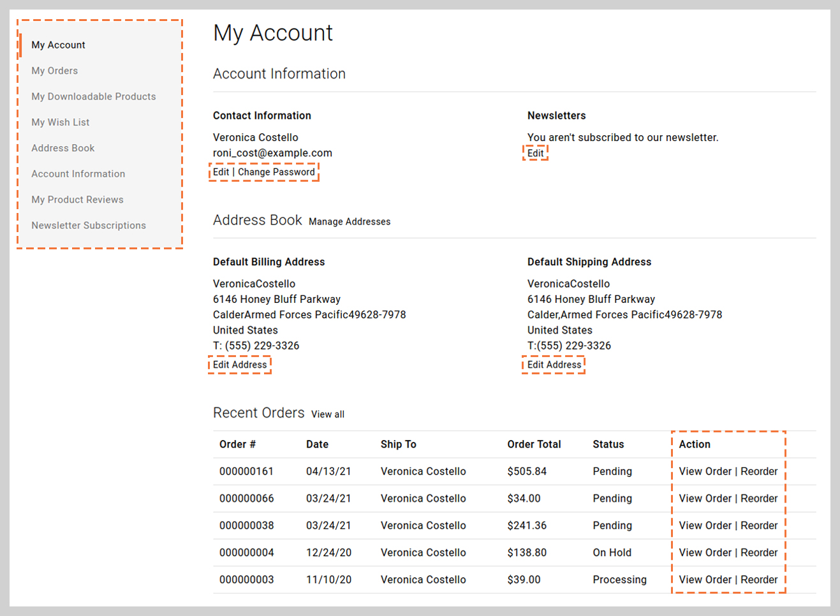
Task: Click date 12/24/20
Action: (328, 553)
